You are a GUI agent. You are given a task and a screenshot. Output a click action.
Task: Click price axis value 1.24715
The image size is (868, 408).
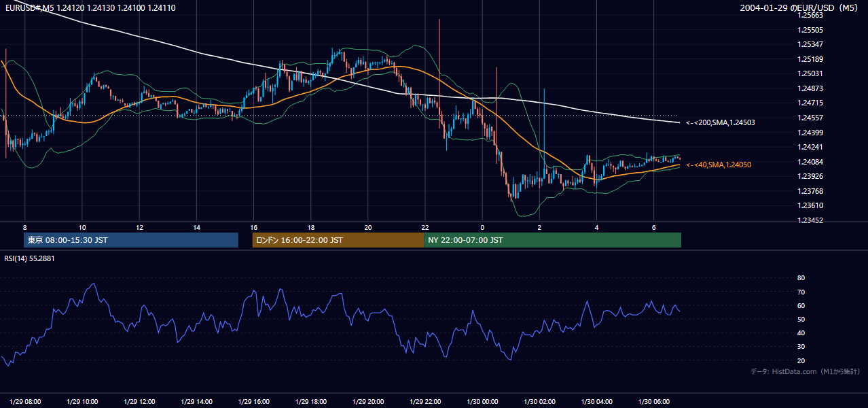(x=811, y=103)
